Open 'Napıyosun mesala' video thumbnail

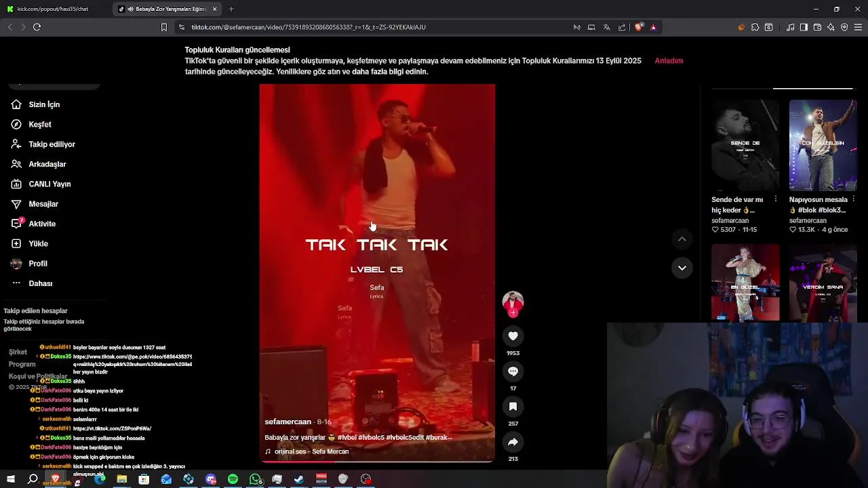coord(823,145)
